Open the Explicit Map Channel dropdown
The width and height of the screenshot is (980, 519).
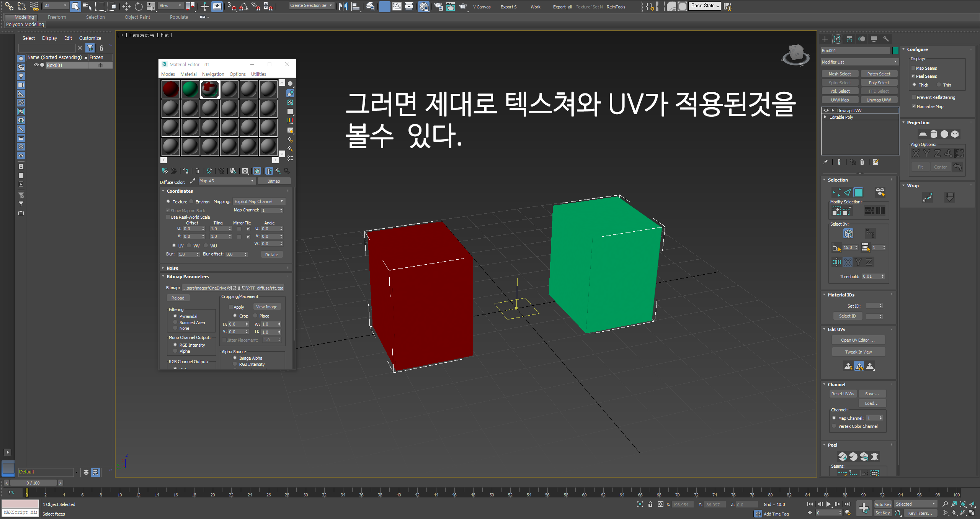[x=259, y=201]
